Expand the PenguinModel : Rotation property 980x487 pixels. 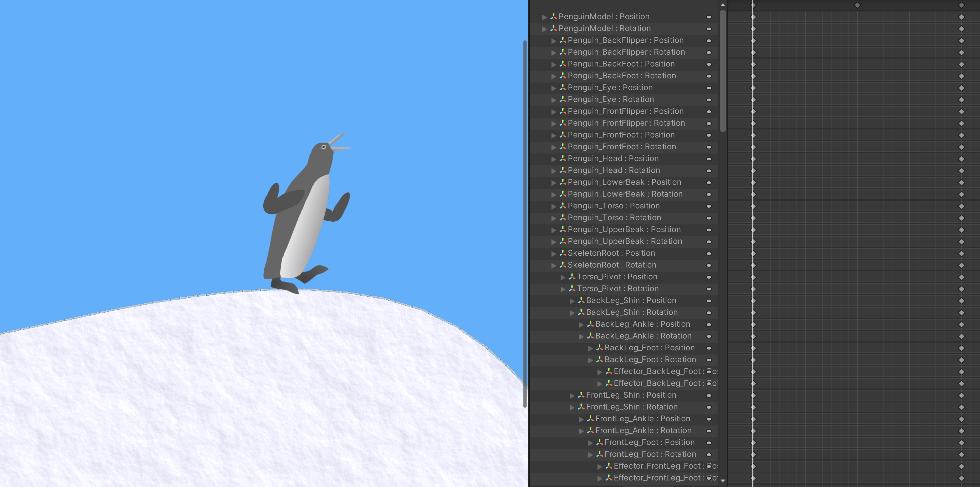tap(544, 29)
